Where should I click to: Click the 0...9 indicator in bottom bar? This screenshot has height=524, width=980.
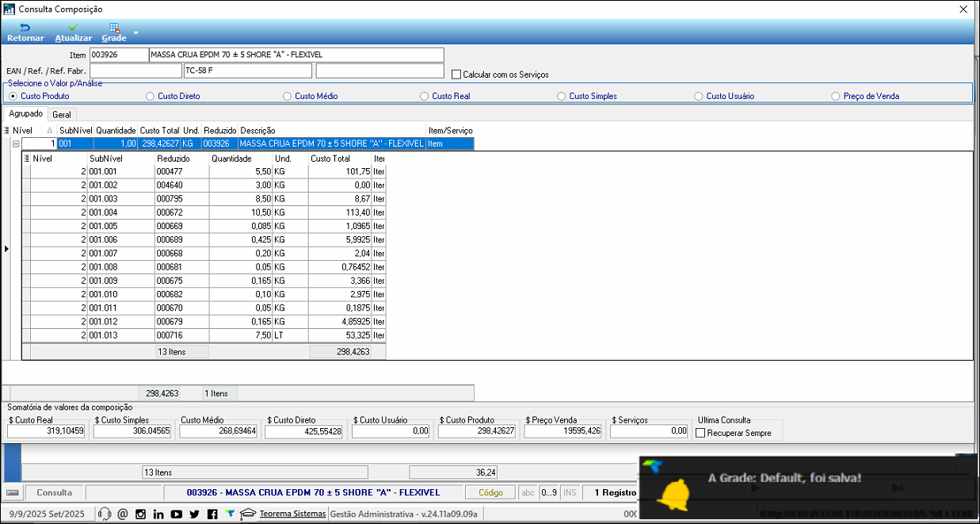(548, 492)
